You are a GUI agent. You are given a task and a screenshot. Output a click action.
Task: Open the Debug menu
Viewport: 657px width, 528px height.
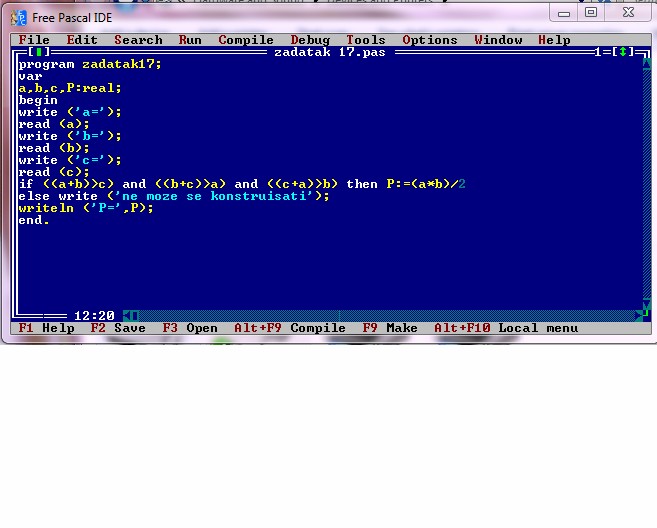310,40
